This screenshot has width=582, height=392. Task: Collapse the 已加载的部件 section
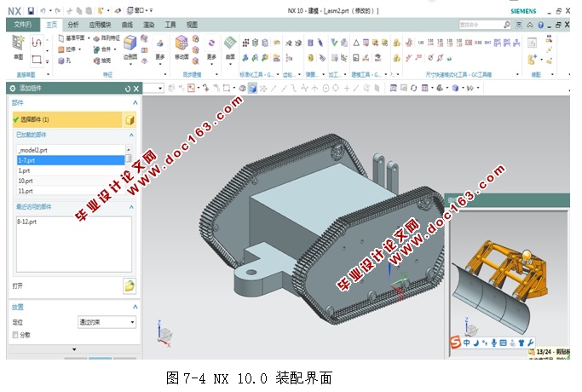pos(131,135)
